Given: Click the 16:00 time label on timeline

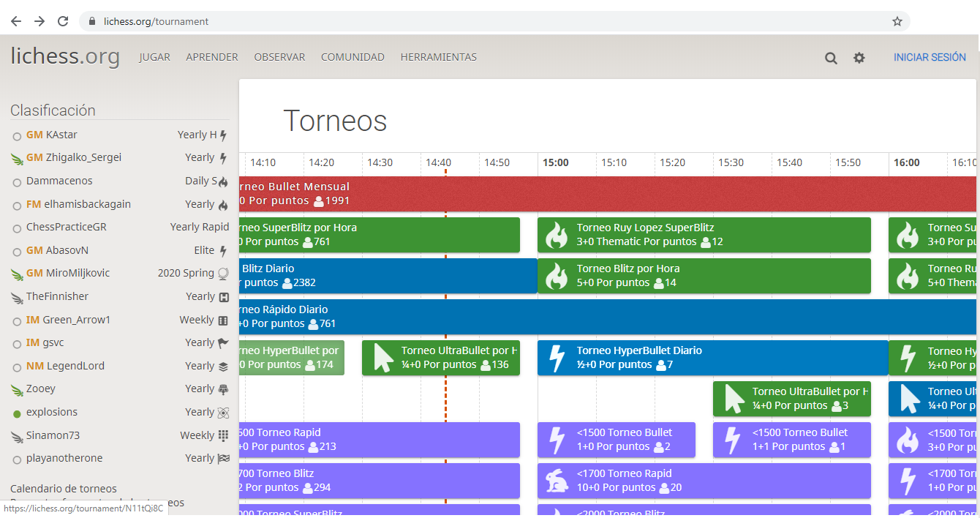Looking at the screenshot, I should pyautogui.click(x=907, y=162).
